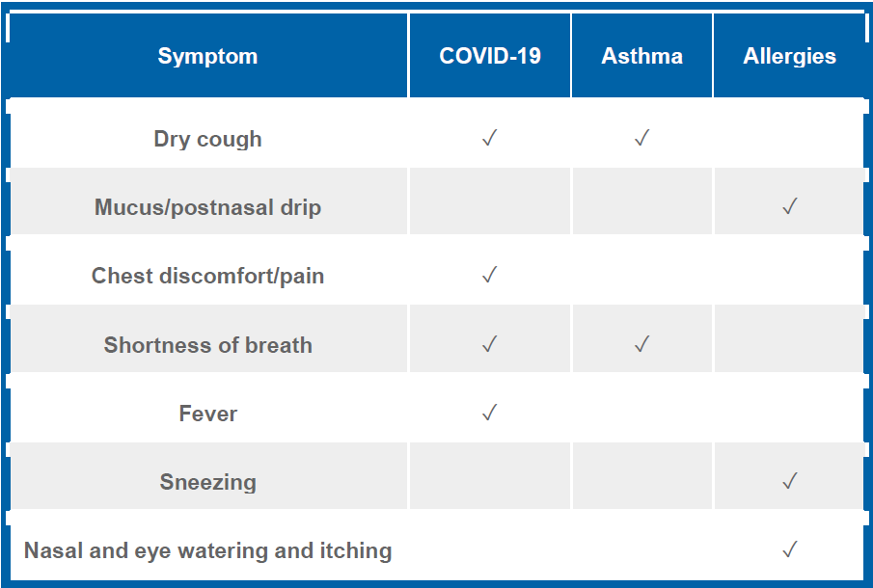Select the COVID-19 column header
The width and height of the screenshot is (873, 588).
(490, 56)
